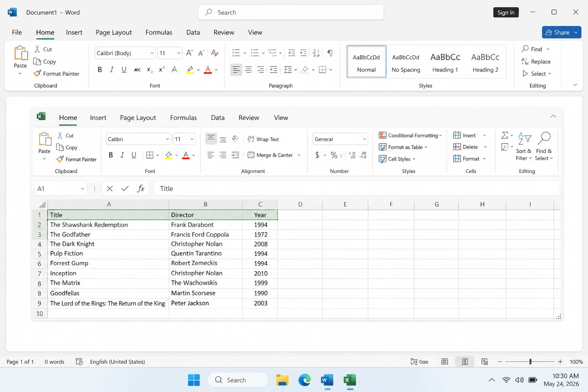Click the Word Cut scissors icon
This screenshot has width=588, height=392.
tap(37, 49)
